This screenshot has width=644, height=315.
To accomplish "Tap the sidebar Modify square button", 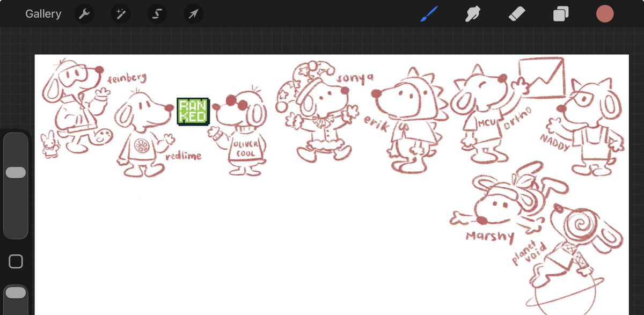I will pos(16,262).
